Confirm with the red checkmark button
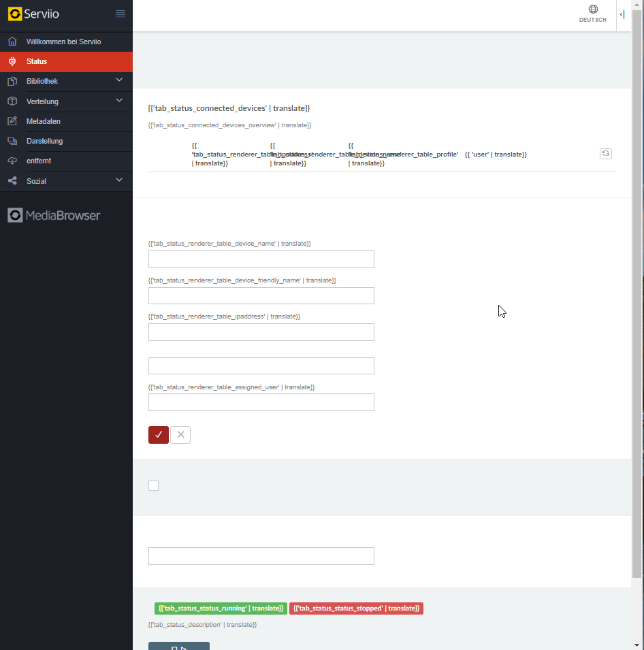Image resolution: width=644 pixels, height=650 pixels. (x=158, y=434)
